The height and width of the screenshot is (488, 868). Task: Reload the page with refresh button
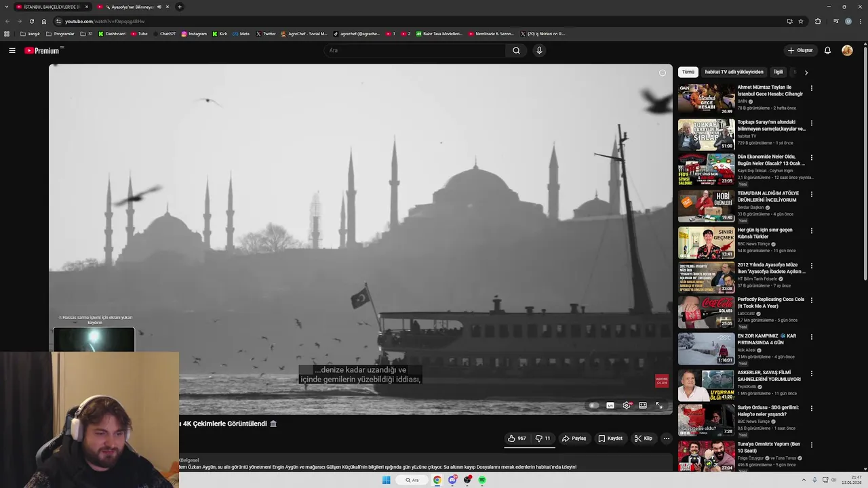point(31,21)
